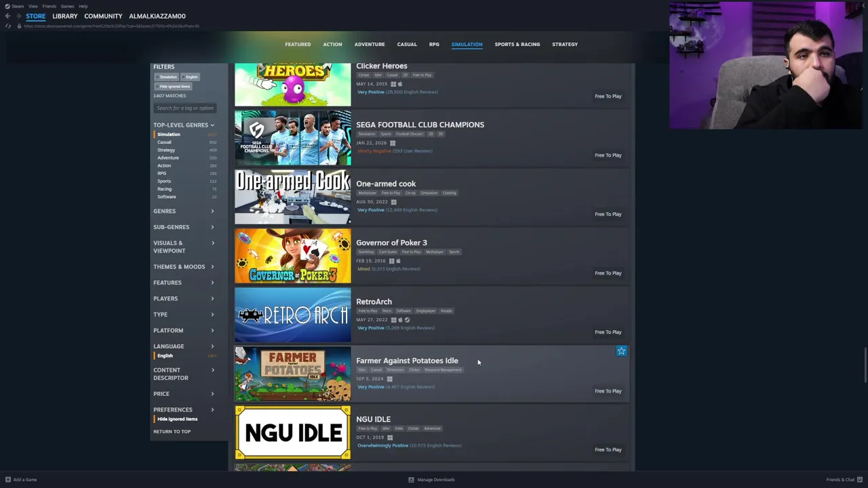Remove the Hide ignored items filter chip

click(174, 87)
